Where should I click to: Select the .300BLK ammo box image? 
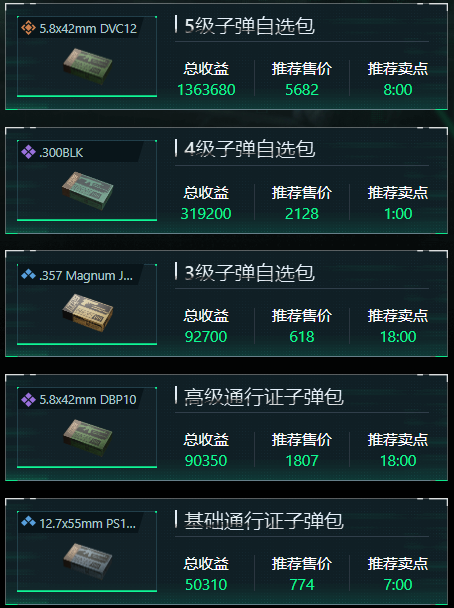tap(88, 190)
